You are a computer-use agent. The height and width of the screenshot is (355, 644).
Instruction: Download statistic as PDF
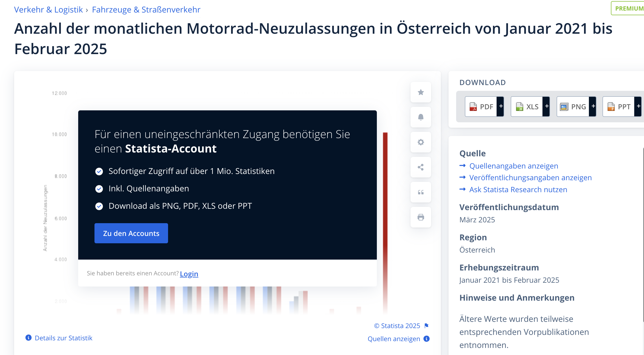click(481, 107)
